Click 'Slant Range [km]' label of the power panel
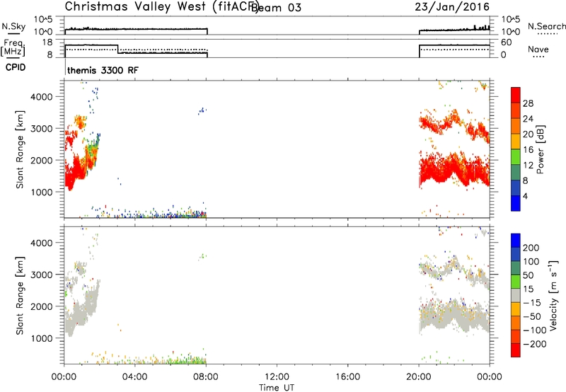Screen dimensions: 566x392 (20, 149)
